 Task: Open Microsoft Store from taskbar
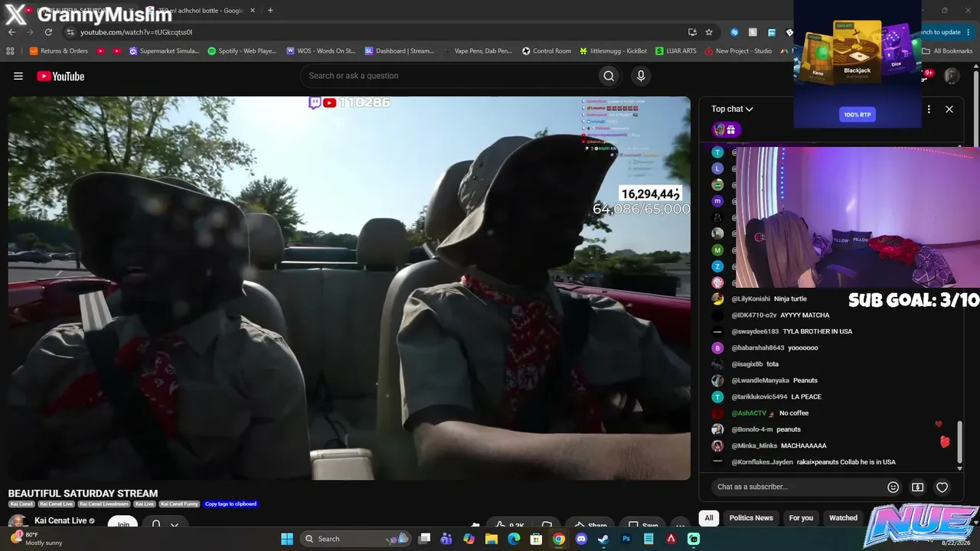pos(536,539)
